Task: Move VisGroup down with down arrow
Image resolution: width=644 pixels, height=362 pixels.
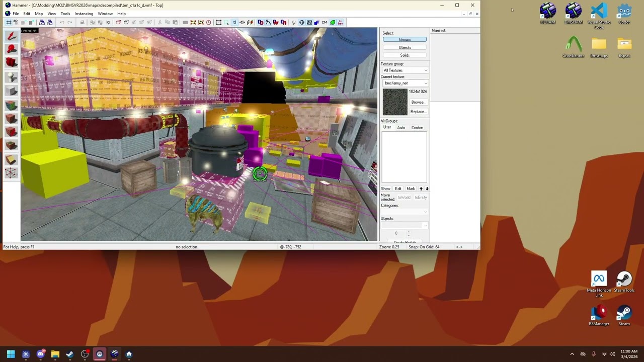Action: [427, 189]
